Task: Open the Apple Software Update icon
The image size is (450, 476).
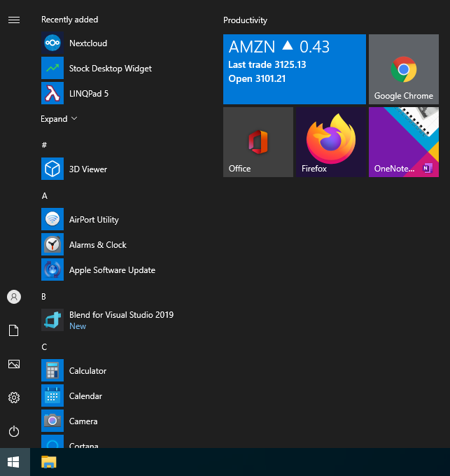Action: (x=52, y=269)
